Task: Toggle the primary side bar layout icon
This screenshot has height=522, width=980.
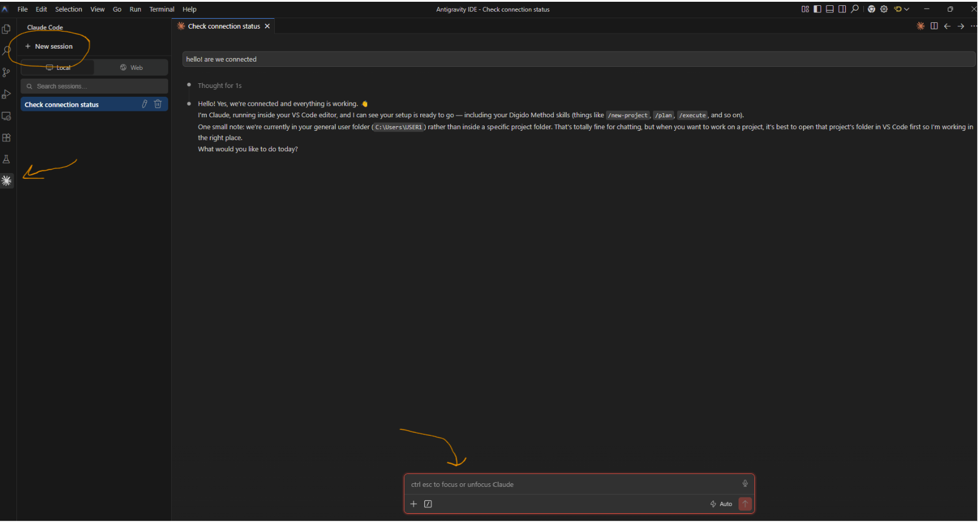Action: click(818, 9)
